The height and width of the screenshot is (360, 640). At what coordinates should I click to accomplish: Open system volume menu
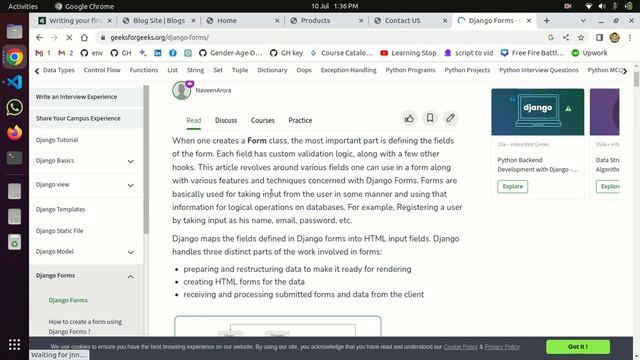click(x=602, y=6)
